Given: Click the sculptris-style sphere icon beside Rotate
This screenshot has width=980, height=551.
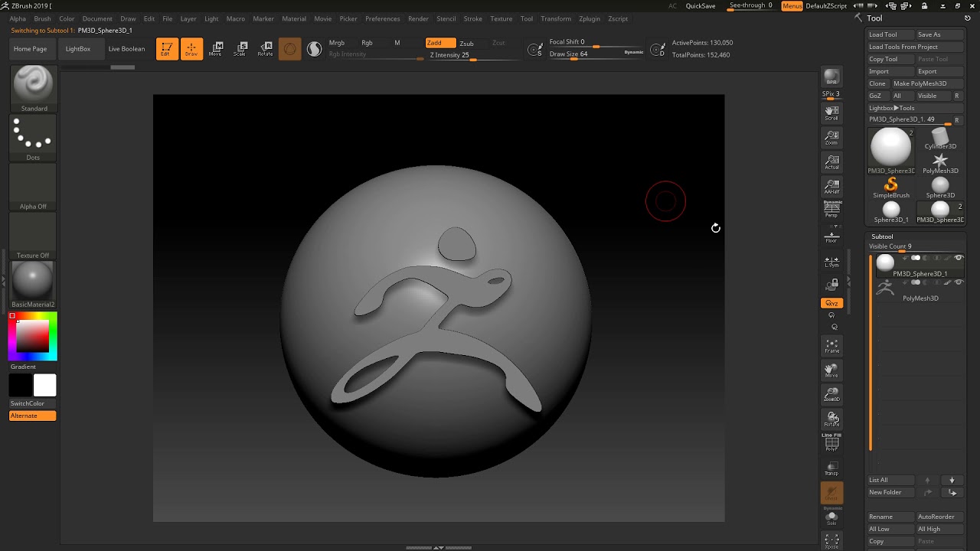Looking at the screenshot, I should [x=289, y=49].
